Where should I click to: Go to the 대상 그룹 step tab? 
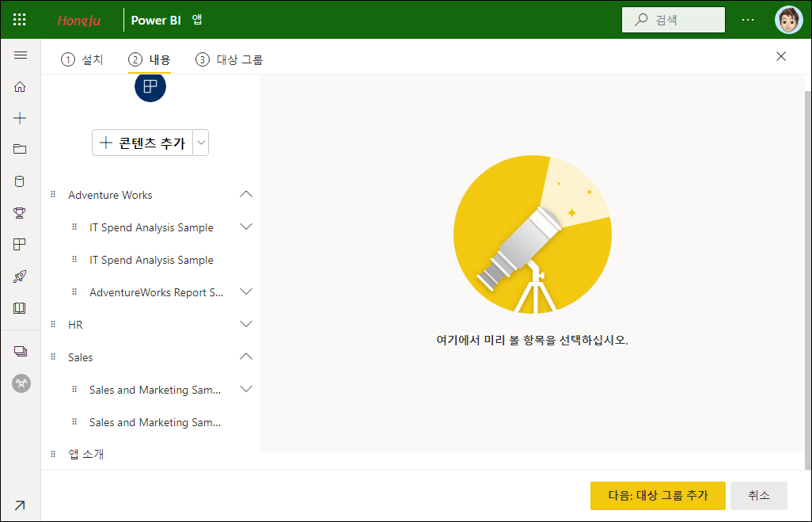click(x=230, y=59)
